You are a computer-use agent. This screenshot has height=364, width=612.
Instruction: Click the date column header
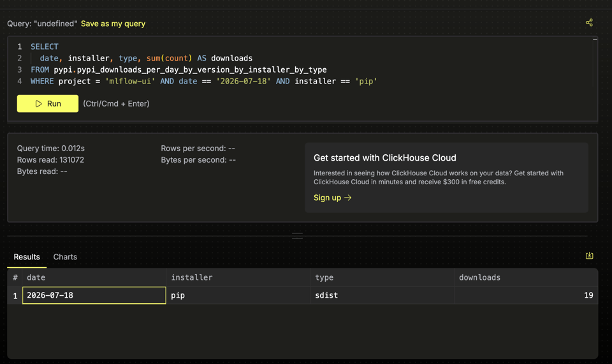point(94,277)
